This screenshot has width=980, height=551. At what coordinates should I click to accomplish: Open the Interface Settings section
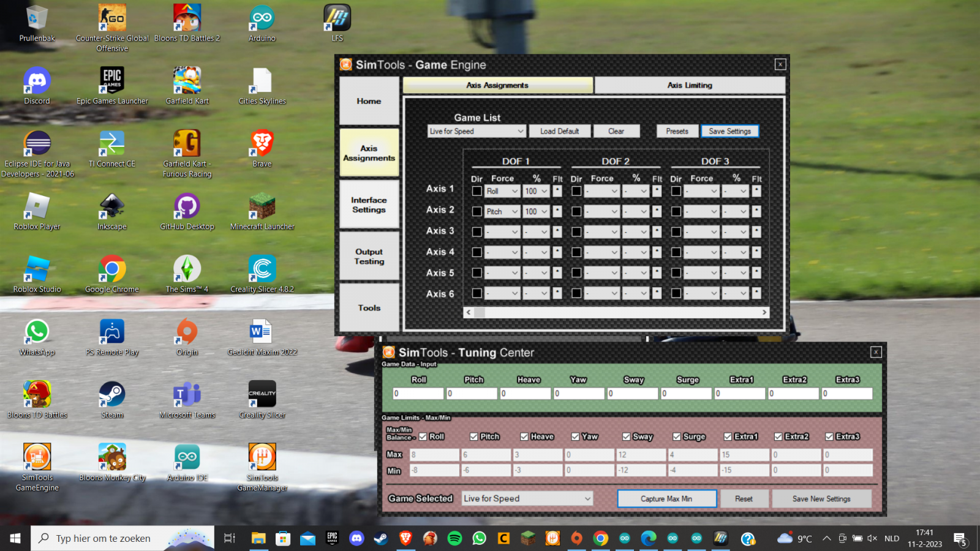[369, 204]
